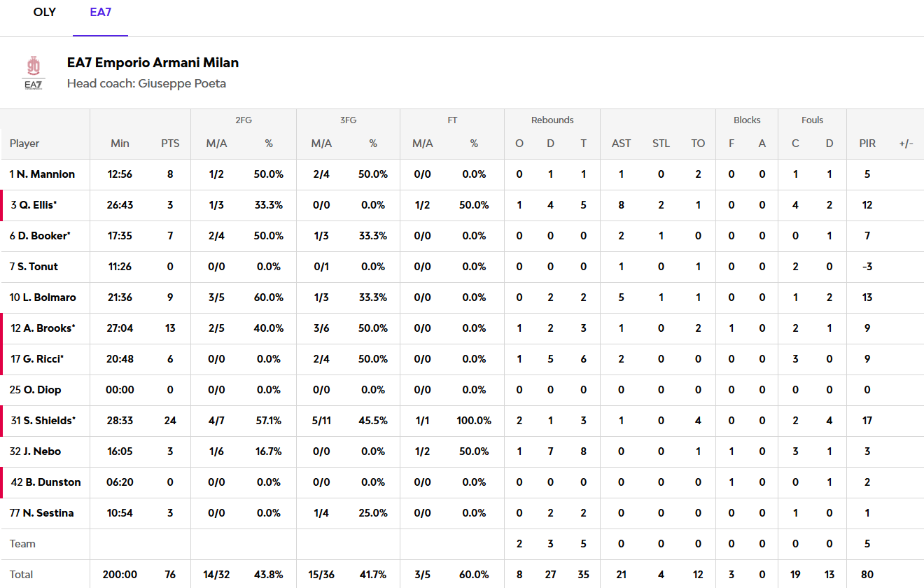Click the Min column header
924x588 pixels.
120,143
